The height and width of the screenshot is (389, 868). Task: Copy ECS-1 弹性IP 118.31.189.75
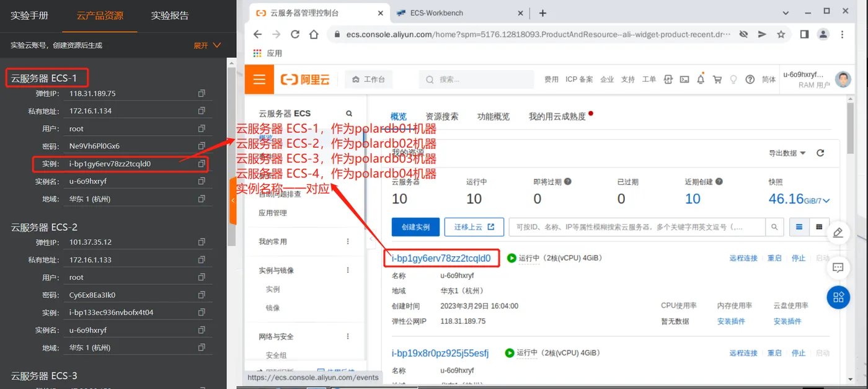pos(201,94)
